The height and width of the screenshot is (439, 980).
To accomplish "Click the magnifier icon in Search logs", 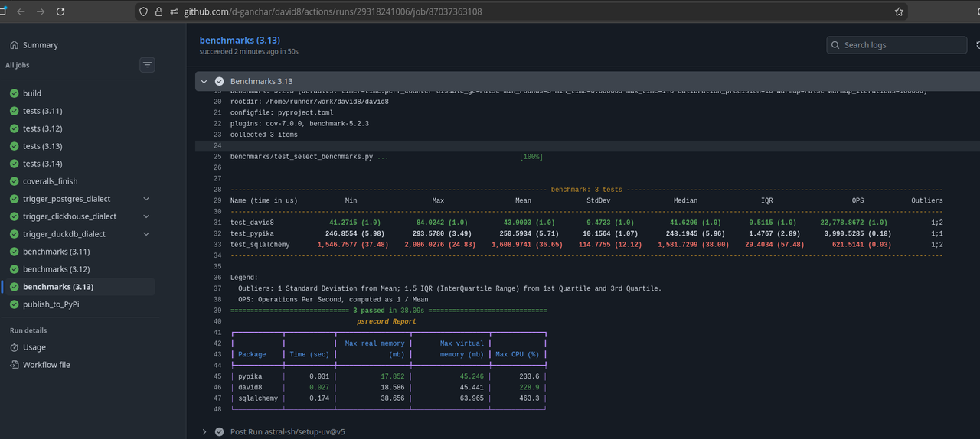I will tap(836, 45).
